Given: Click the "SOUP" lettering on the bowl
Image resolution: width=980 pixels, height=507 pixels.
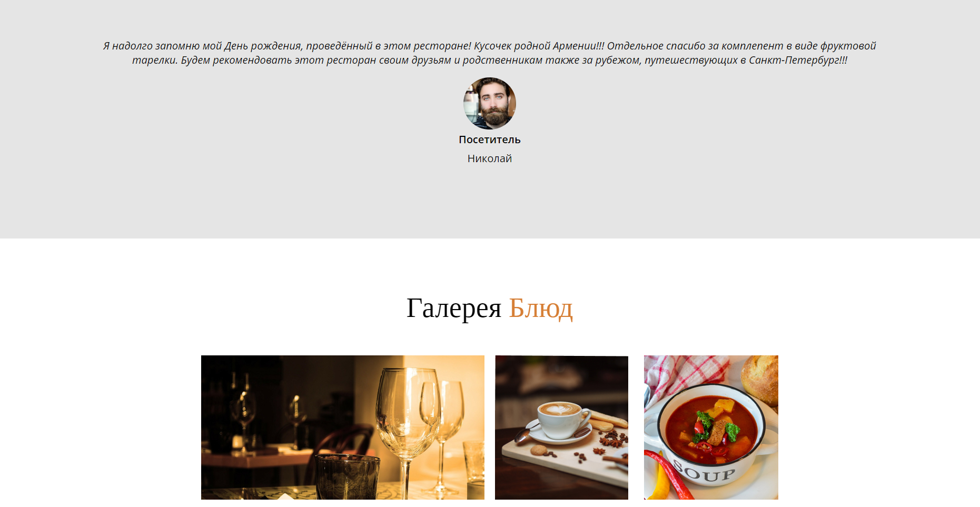Looking at the screenshot, I should tap(704, 472).
